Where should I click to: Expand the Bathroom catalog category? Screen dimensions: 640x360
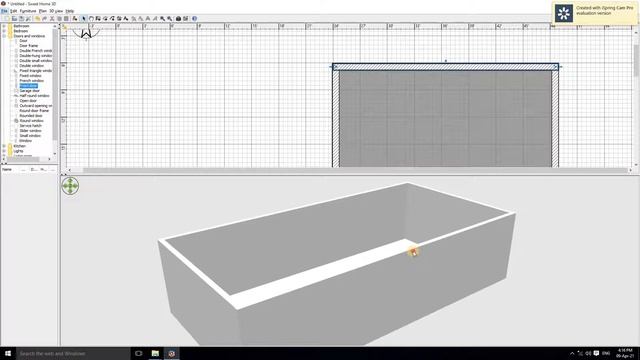[4, 26]
